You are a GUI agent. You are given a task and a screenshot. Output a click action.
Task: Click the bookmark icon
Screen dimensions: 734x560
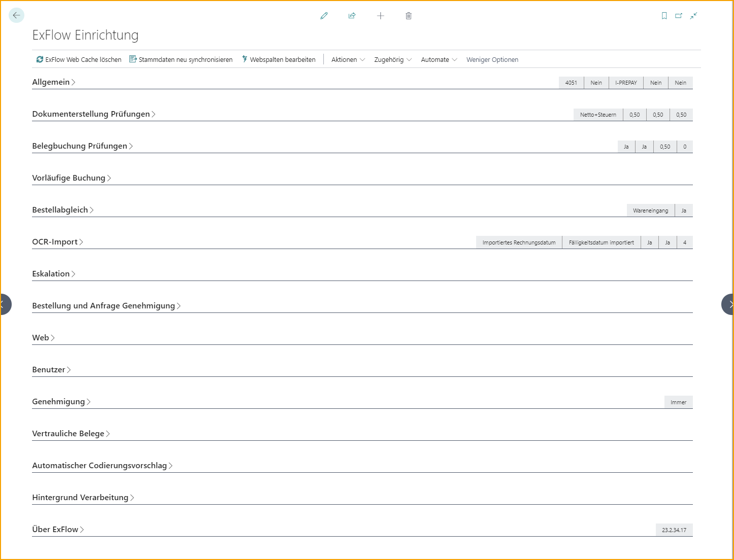click(664, 16)
